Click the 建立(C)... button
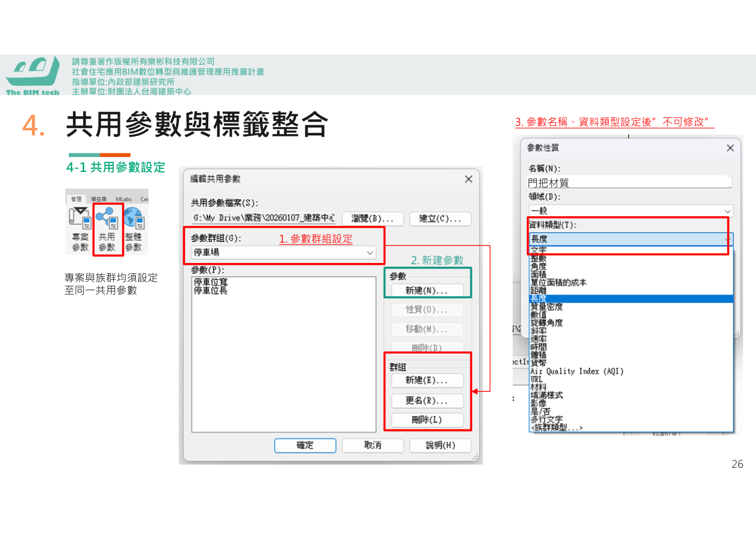This screenshot has width=756, height=535. point(441,219)
